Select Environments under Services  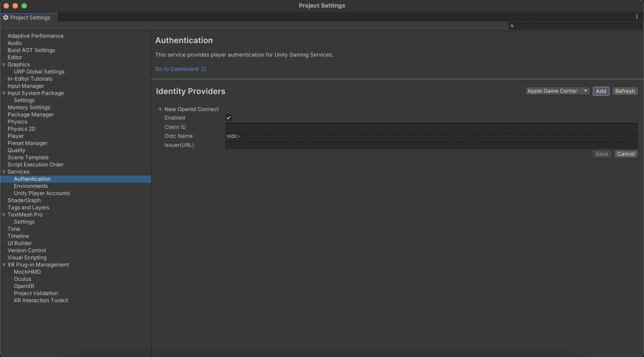click(x=31, y=186)
